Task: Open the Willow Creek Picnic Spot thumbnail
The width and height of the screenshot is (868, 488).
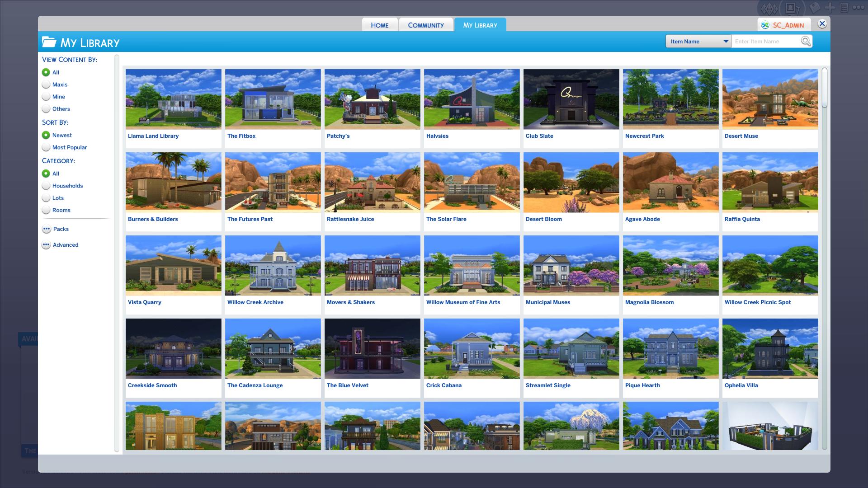Action: [x=770, y=265]
